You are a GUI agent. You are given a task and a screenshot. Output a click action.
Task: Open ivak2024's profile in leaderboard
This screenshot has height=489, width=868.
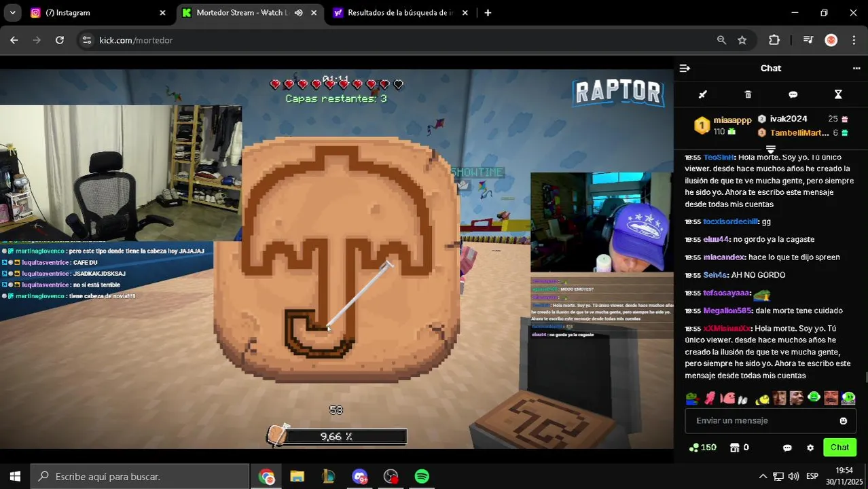[x=789, y=119]
